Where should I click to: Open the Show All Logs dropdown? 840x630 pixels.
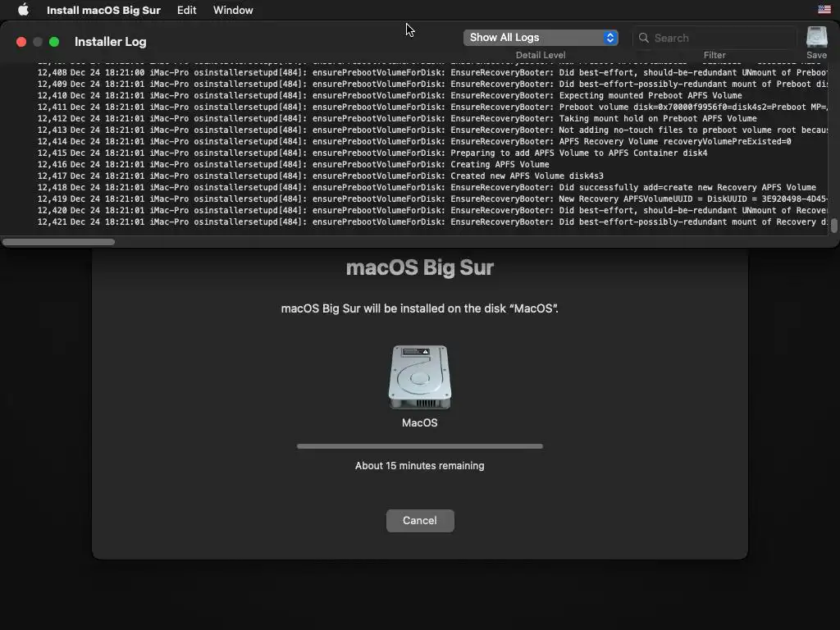point(541,38)
